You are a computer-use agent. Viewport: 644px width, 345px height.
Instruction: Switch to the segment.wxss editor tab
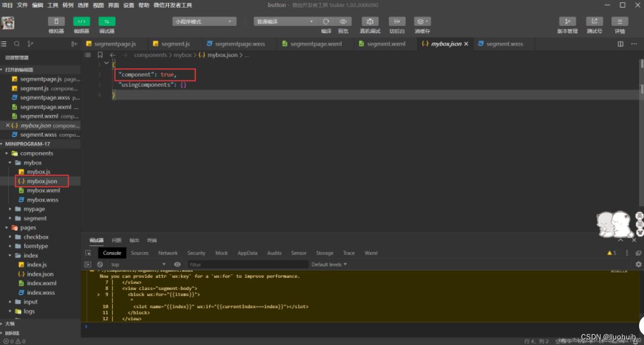(504, 44)
